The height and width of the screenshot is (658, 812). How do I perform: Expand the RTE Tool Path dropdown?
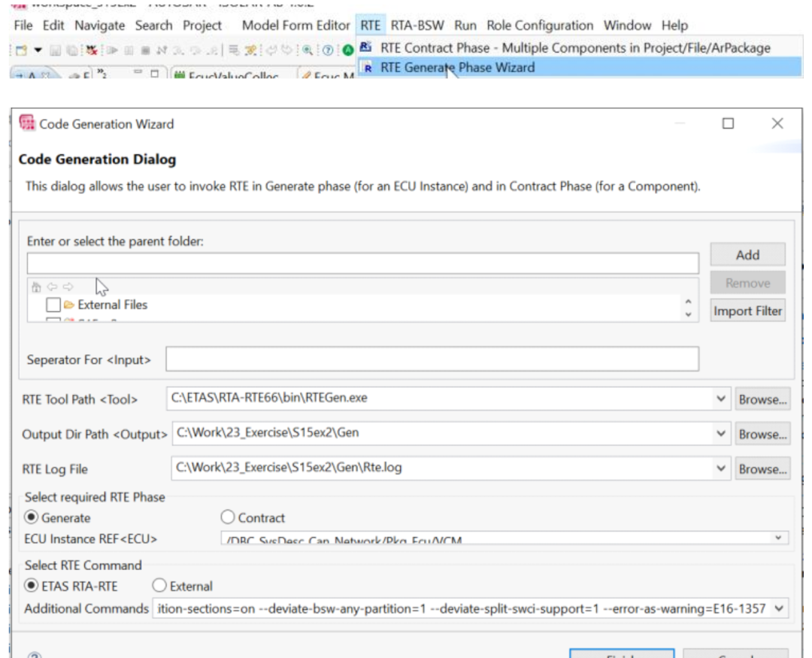[720, 399]
